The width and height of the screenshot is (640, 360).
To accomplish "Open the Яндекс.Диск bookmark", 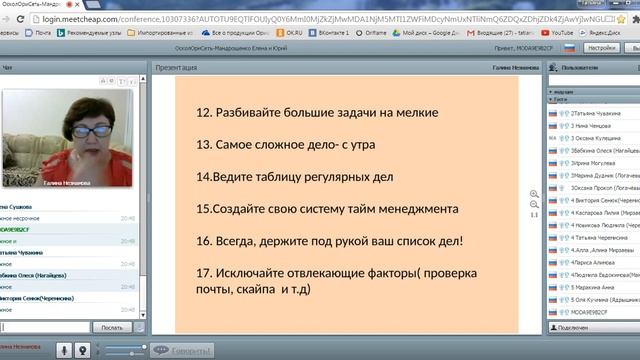I will [x=600, y=33].
